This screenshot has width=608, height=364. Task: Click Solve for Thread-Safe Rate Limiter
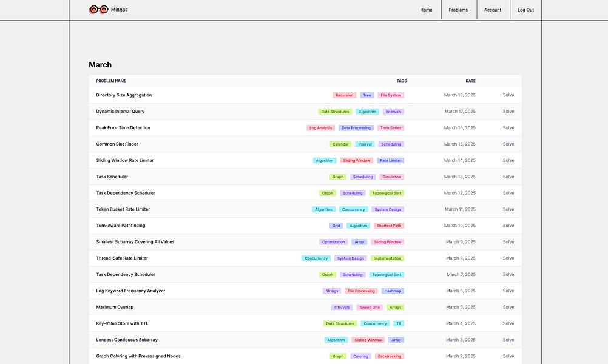pyautogui.click(x=508, y=258)
